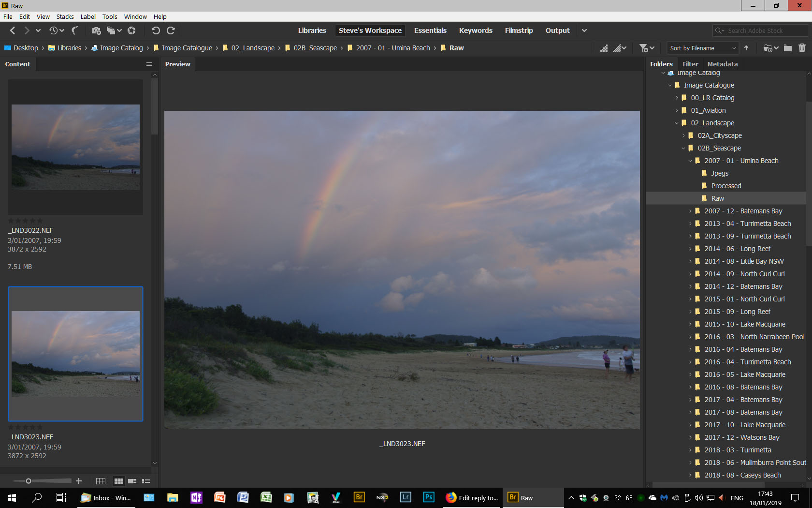Get photos from camera icon

pyautogui.click(x=96, y=30)
